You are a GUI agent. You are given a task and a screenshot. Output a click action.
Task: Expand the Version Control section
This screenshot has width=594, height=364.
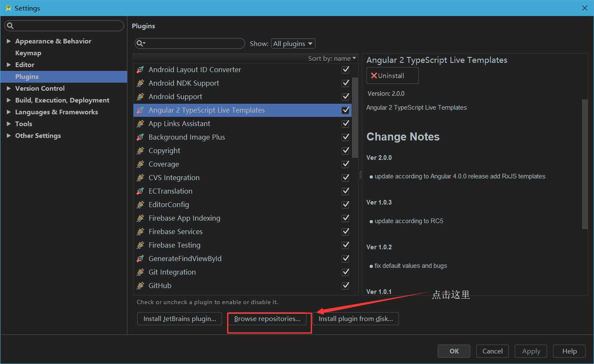click(x=8, y=88)
